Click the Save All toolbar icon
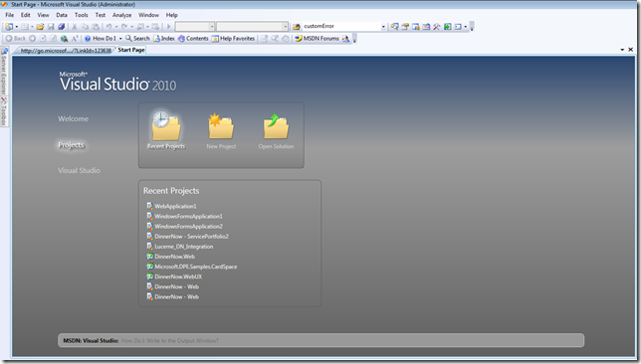 (62, 27)
